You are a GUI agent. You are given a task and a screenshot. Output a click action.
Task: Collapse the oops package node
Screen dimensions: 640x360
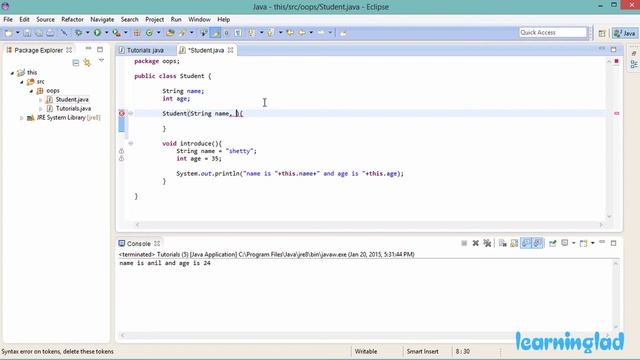pos(31,91)
